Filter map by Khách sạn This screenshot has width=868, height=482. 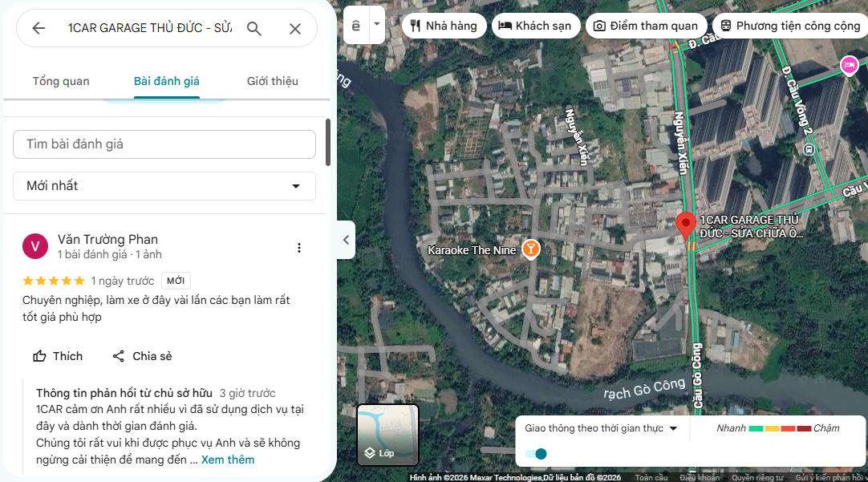pos(535,26)
